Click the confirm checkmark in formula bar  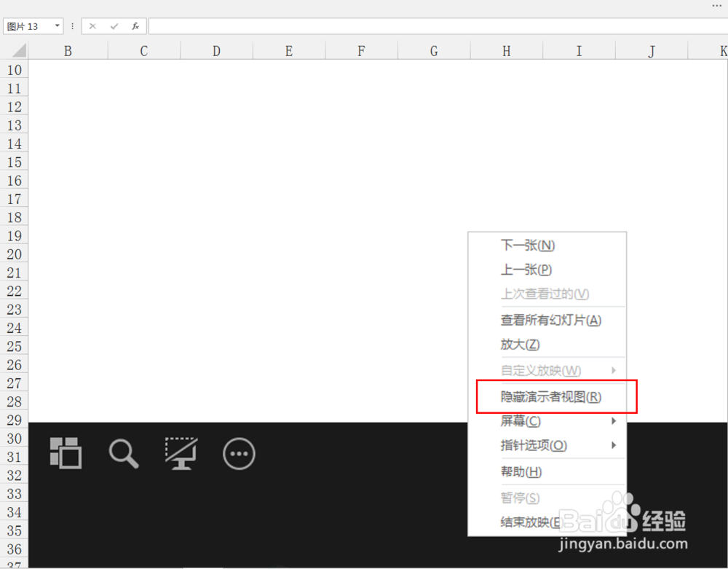114,26
